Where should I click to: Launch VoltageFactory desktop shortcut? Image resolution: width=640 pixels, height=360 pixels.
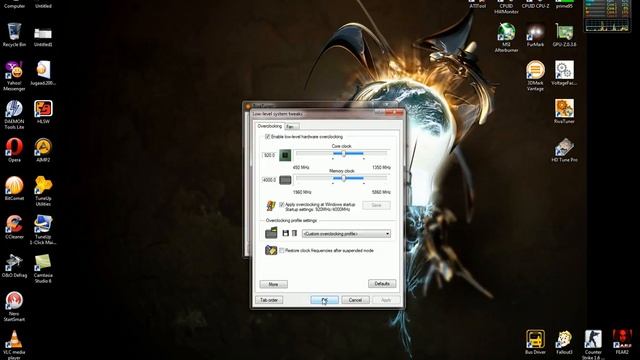pos(564,73)
